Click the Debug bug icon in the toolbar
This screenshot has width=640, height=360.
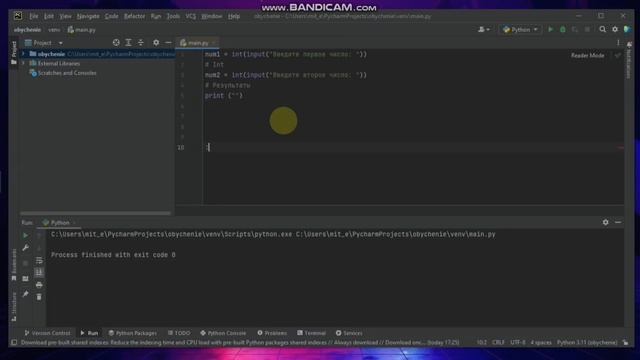(x=562, y=29)
